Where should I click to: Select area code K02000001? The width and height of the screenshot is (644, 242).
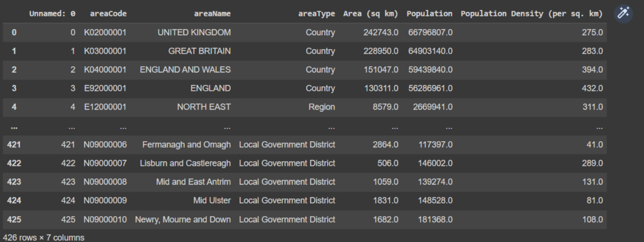click(106, 33)
